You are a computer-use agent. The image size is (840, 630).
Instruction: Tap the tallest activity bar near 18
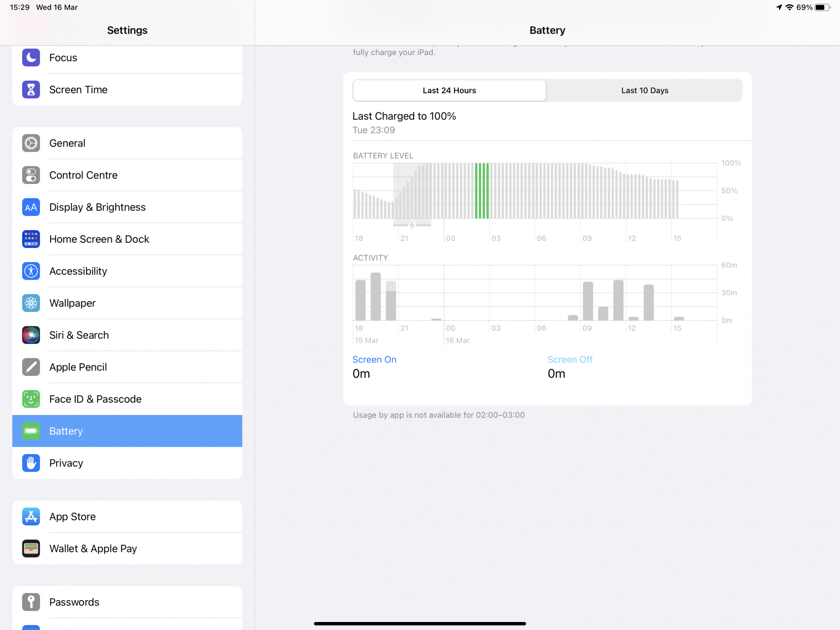coord(375,297)
